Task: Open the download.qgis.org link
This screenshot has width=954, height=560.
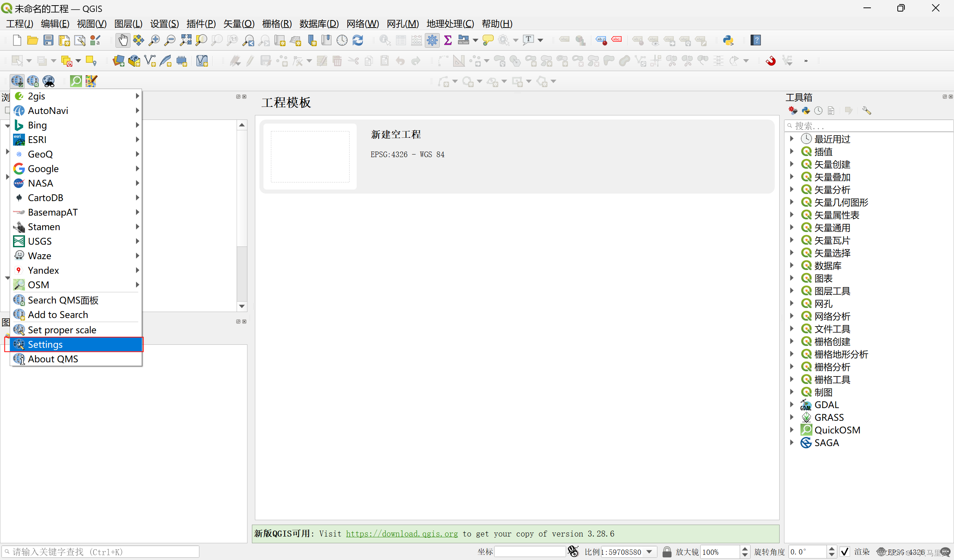Action: pos(401,534)
